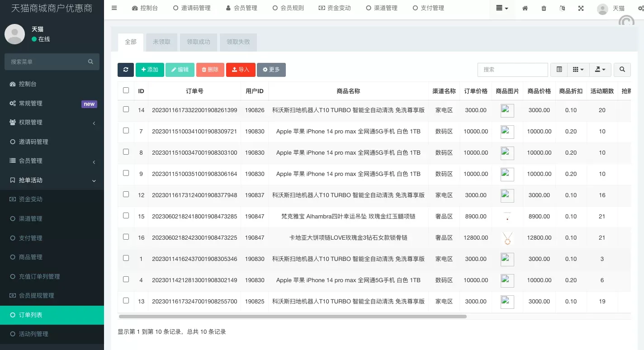Open the home page icon
Screen dimensions: 644x350
tap(525, 8)
